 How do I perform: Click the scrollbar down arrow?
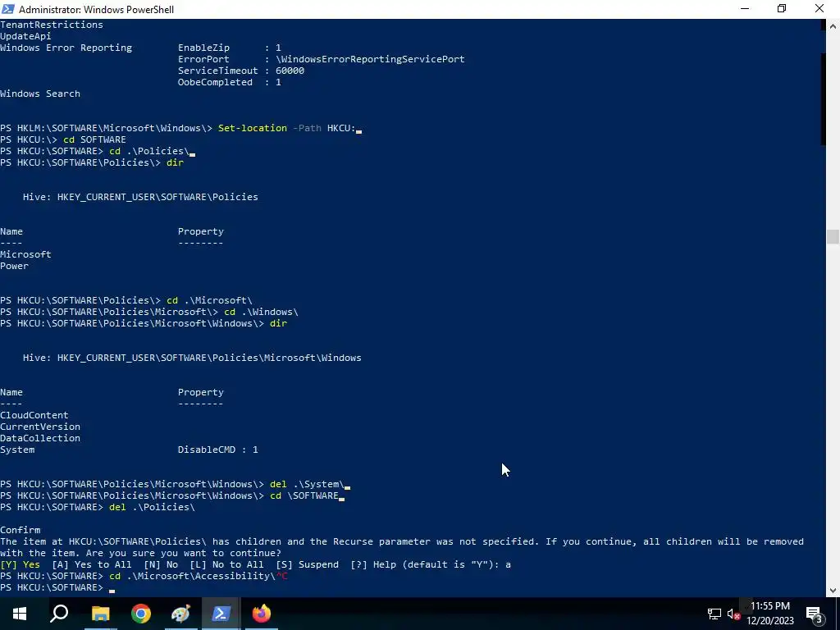pos(833,591)
